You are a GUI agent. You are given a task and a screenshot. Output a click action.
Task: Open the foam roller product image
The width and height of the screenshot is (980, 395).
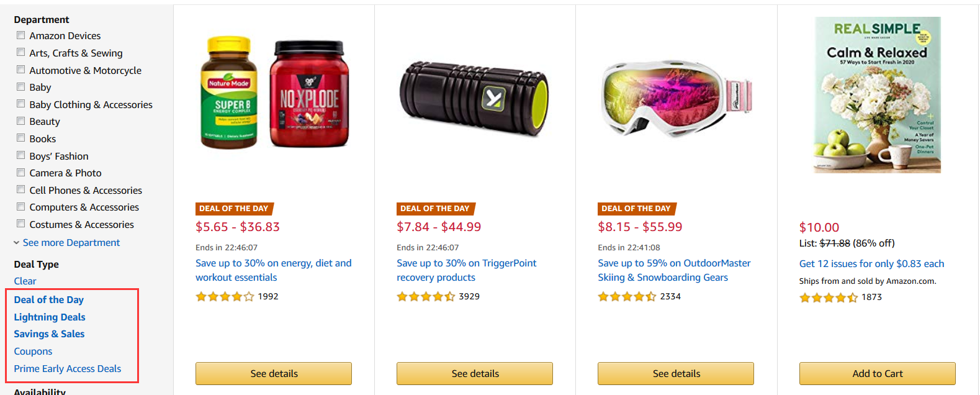click(475, 99)
